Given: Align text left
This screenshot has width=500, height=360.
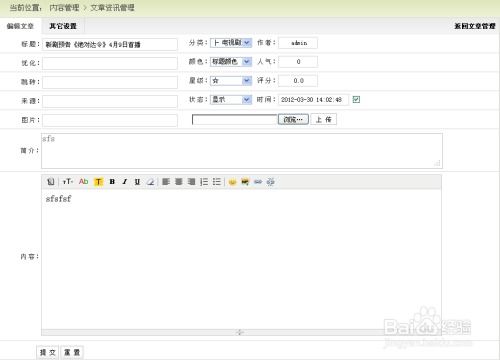Looking at the screenshot, I should (x=166, y=182).
